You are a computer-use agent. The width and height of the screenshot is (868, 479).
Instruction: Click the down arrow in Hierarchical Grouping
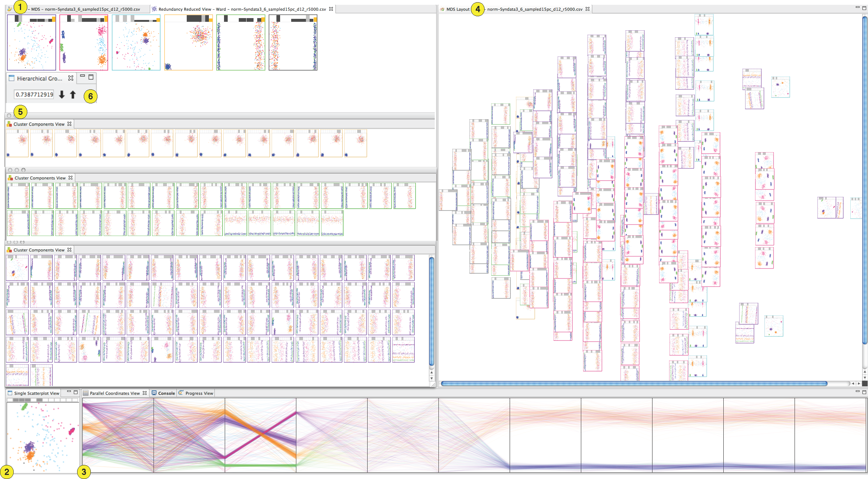coord(62,95)
